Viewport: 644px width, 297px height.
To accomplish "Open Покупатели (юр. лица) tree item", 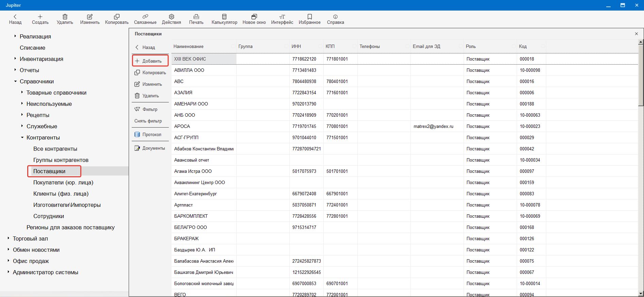I will 63,182.
